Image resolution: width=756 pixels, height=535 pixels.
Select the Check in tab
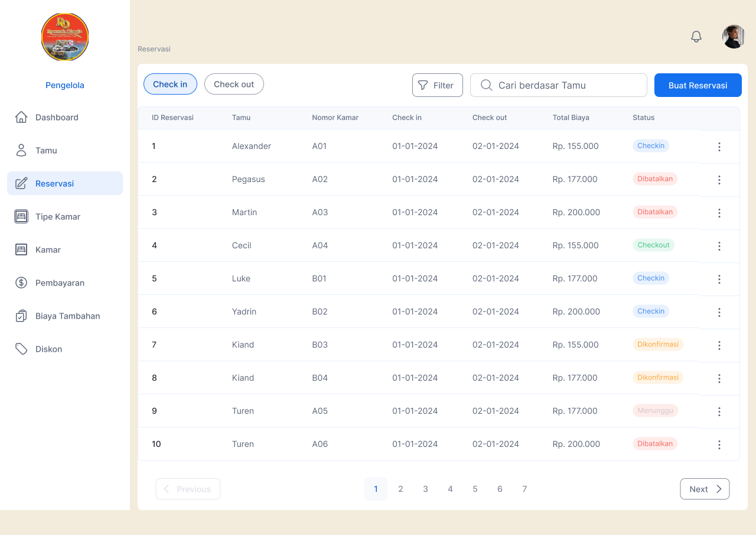pyautogui.click(x=170, y=84)
